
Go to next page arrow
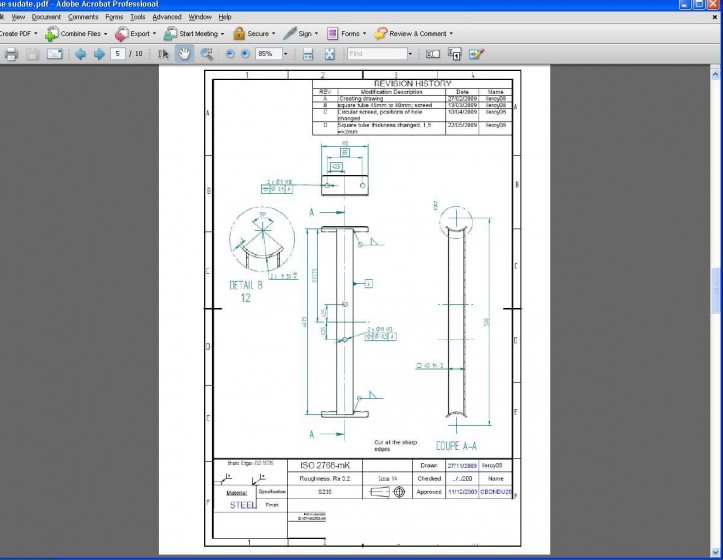pyautogui.click(x=99, y=54)
